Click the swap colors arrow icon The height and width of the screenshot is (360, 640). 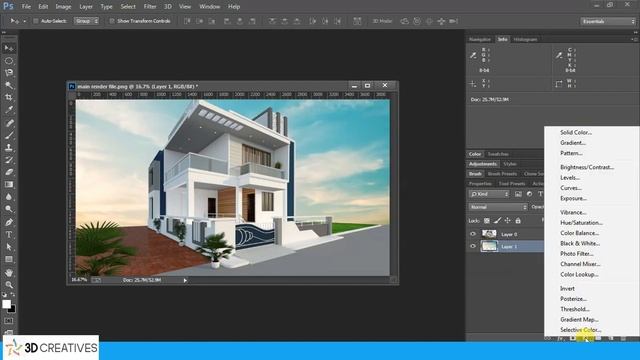tap(13, 294)
